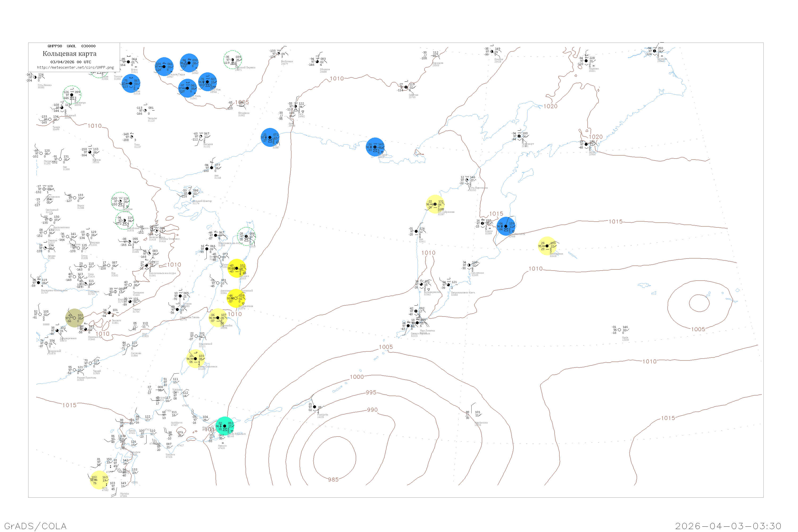Click the 'GrADS/COLA' label at bottom left
The height and width of the screenshot is (532, 798).
pos(35,526)
